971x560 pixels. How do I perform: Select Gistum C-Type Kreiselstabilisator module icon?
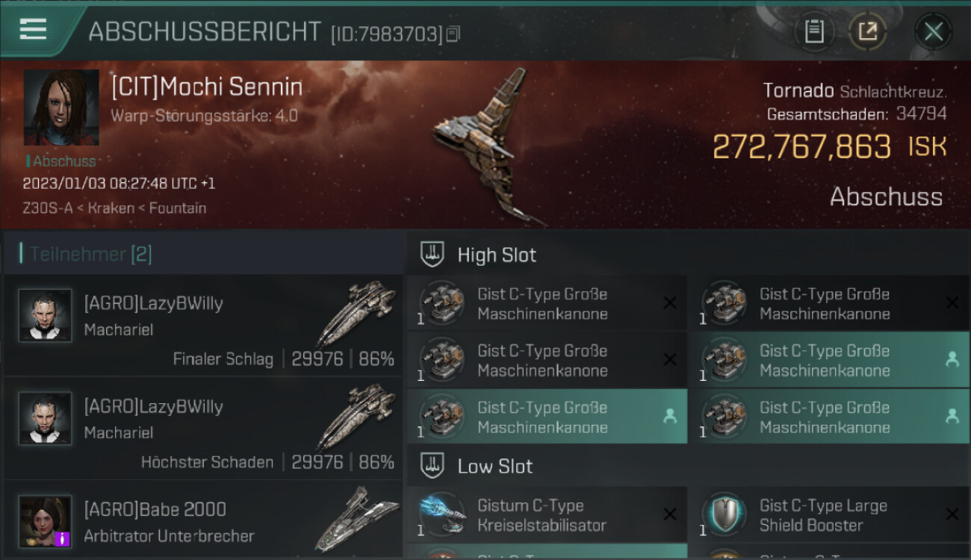(x=442, y=515)
